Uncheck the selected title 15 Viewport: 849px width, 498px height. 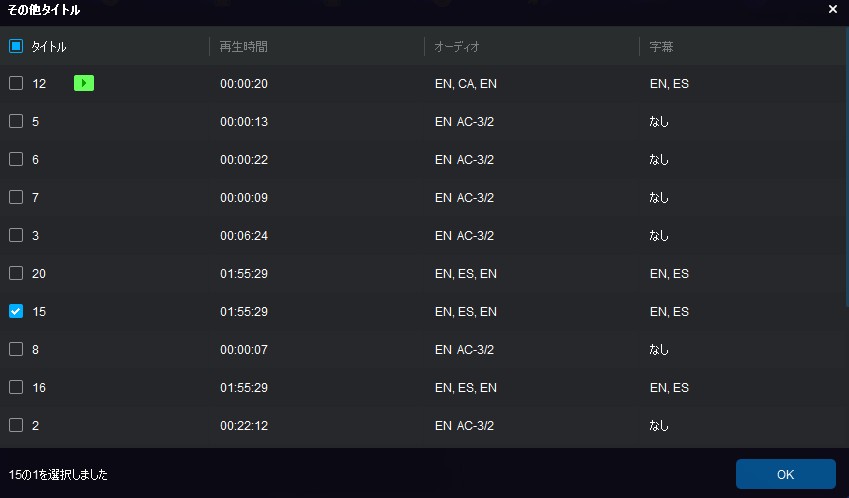(x=16, y=311)
